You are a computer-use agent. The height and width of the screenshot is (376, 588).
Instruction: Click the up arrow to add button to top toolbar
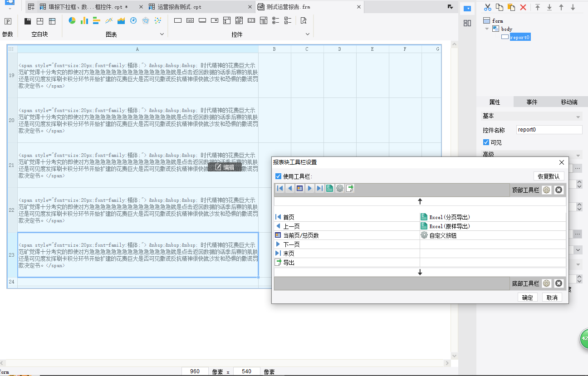pos(420,201)
